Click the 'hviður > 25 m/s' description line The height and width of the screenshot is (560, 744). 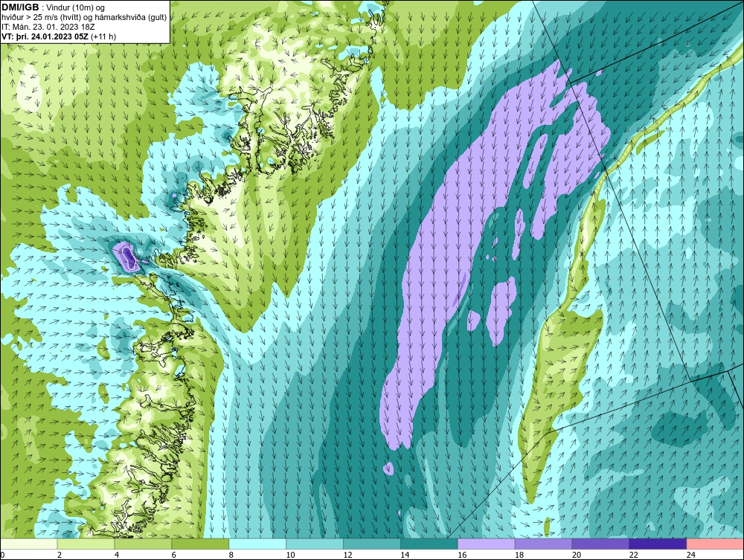pyautogui.click(x=84, y=17)
